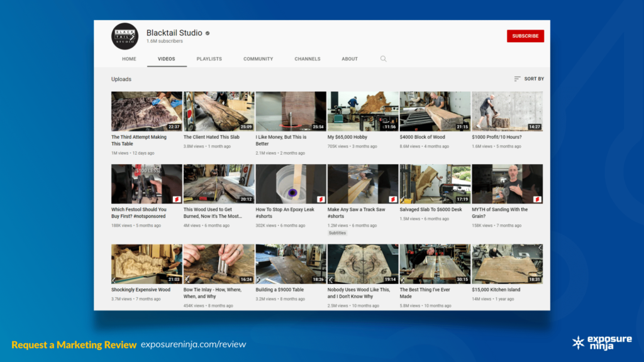This screenshot has height=362, width=644.
Task: Open The Third Attempt Making This Table title
Action: pos(139,140)
